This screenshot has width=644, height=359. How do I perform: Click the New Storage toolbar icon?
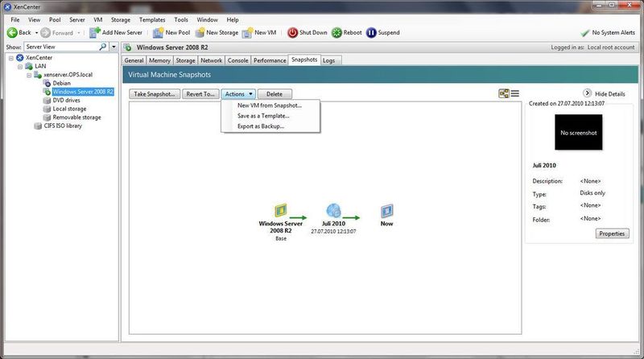(x=200, y=32)
